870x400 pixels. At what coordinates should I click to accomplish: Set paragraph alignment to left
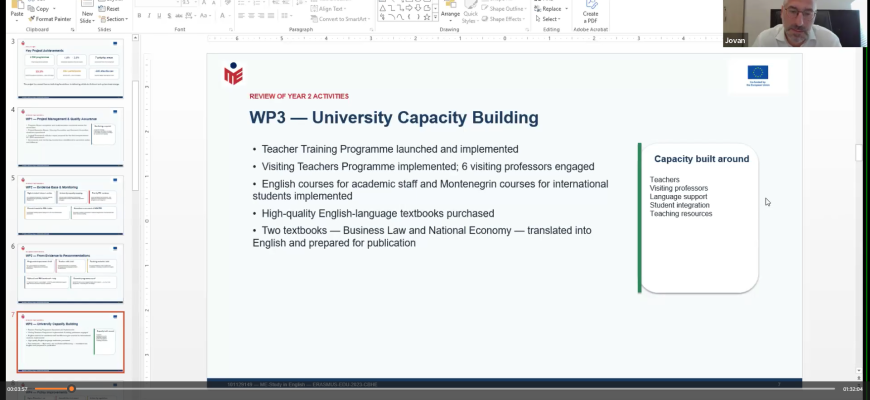(x=241, y=16)
